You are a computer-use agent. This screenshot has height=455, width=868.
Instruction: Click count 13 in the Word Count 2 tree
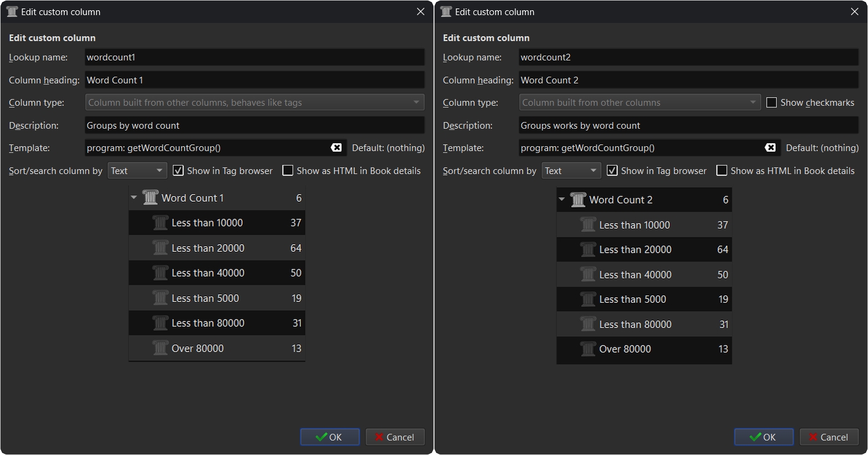coord(723,349)
